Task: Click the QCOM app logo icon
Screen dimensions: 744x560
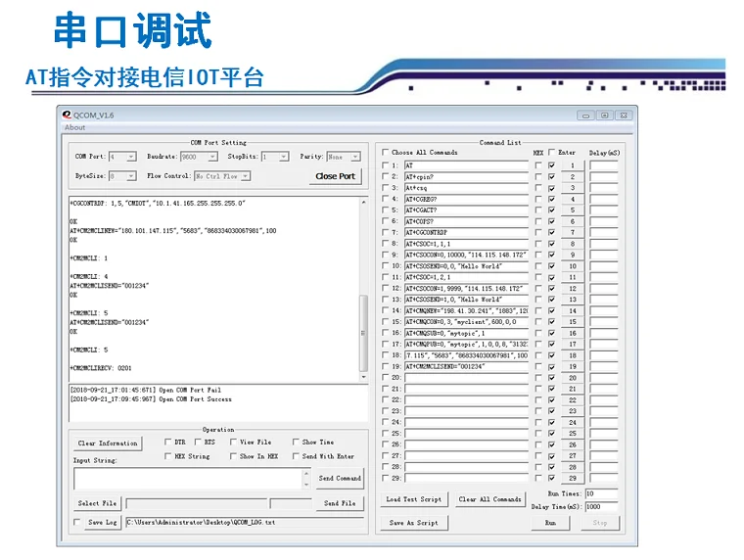Action: [67, 115]
